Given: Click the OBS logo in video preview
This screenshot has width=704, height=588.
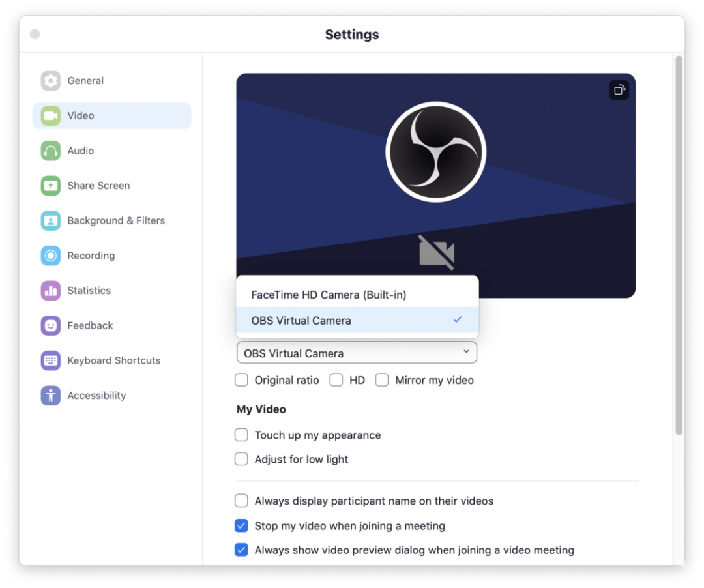Looking at the screenshot, I should tap(435, 152).
